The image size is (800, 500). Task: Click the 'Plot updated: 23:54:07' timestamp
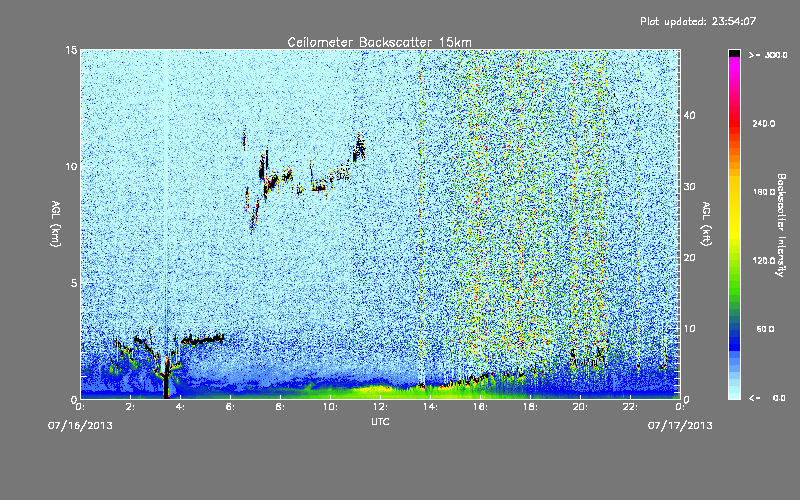pos(698,21)
